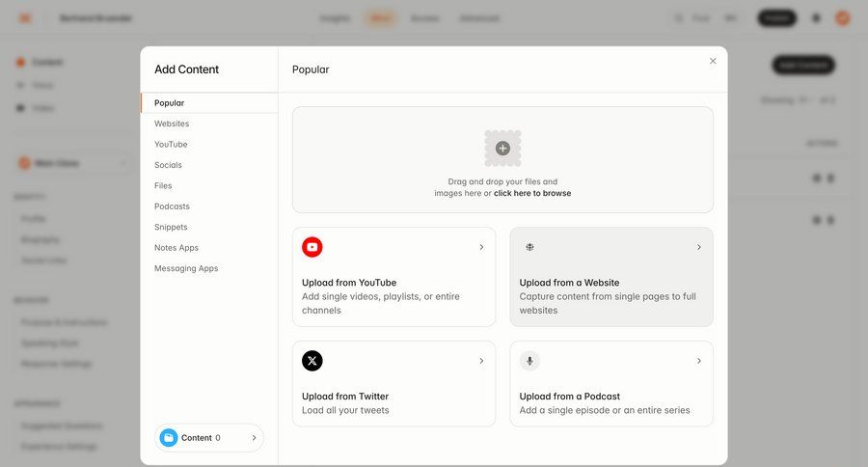This screenshot has width=868, height=467.
Task: Click the 'Popular' panel heading text
Action: (x=311, y=69)
